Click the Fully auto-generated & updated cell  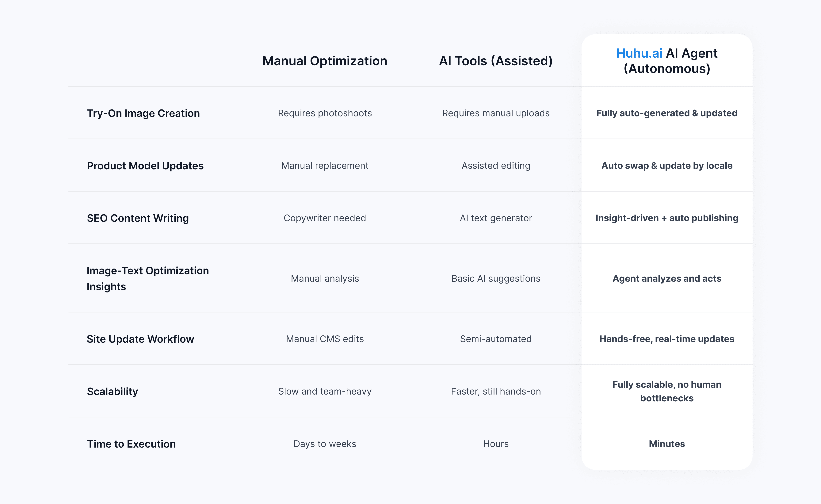pyautogui.click(x=667, y=113)
